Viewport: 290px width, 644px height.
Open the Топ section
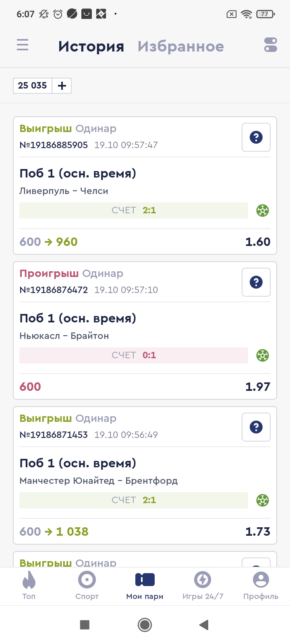29,585
